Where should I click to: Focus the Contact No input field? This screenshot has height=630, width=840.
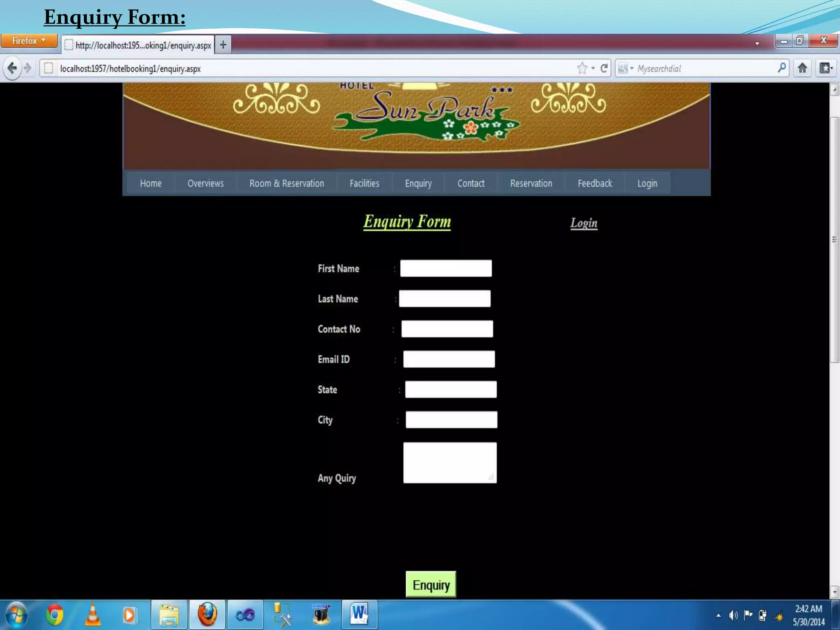(447, 329)
